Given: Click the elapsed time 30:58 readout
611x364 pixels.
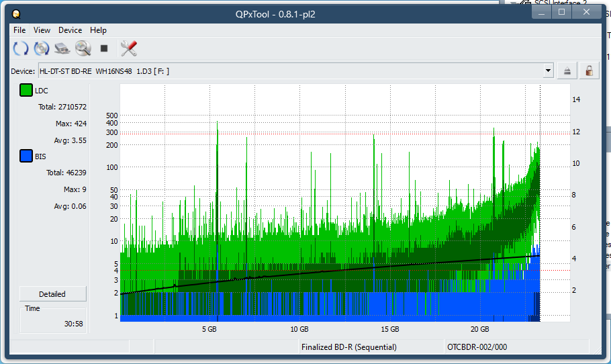Looking at the screenshot, I should [74, 324].
